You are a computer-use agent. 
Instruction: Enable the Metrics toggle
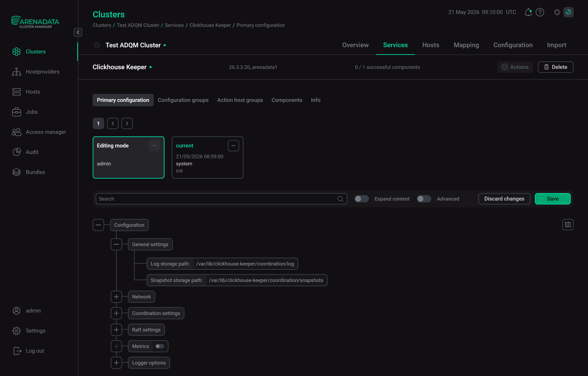(x=160, y=346)
